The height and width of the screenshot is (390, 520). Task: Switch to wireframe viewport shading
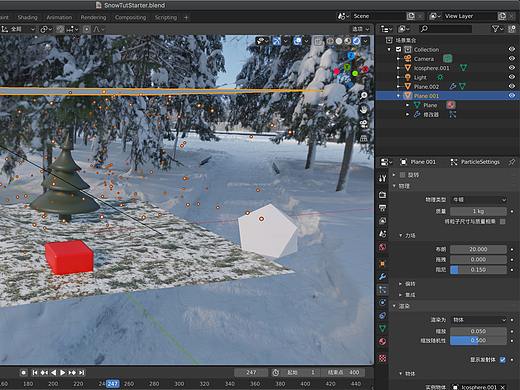pos(330,41)
